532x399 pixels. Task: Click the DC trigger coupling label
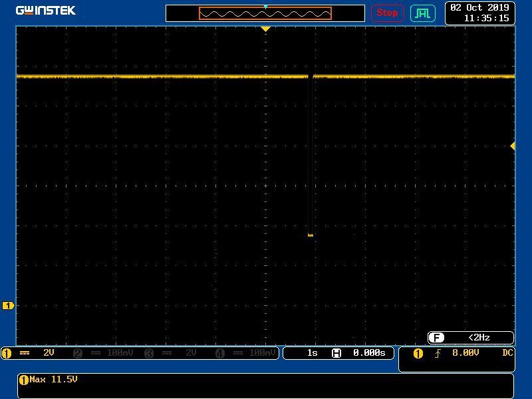pyautogui.click(x=507, y=353)
